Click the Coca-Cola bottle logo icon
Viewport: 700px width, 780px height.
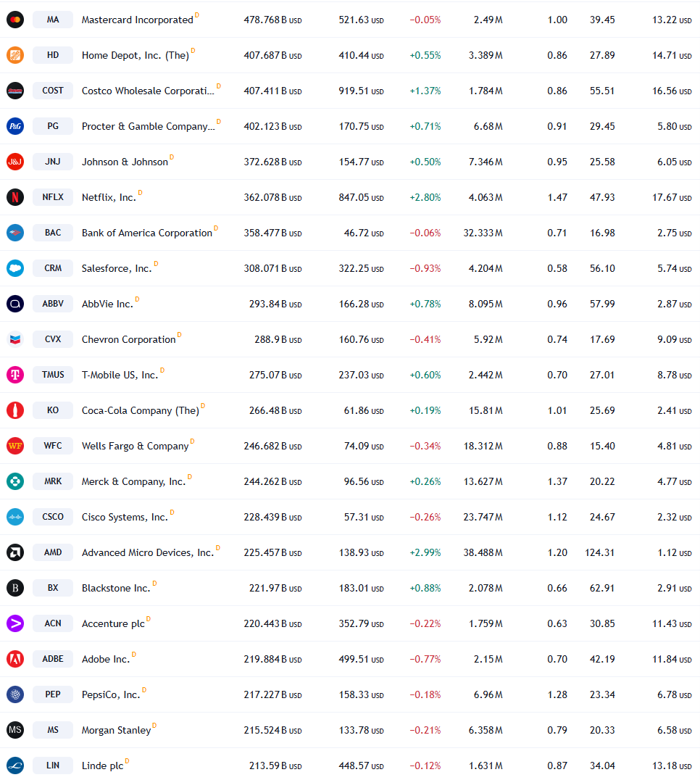click(x=15, y=410)
